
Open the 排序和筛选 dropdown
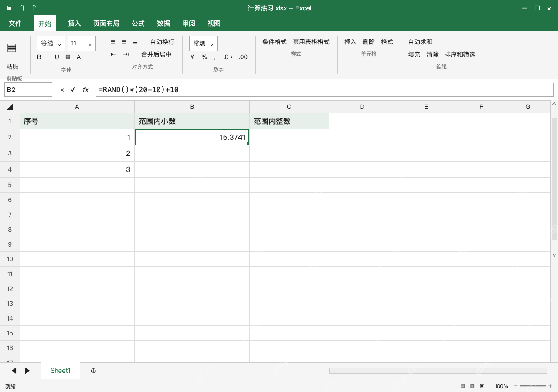coord(460,54)
